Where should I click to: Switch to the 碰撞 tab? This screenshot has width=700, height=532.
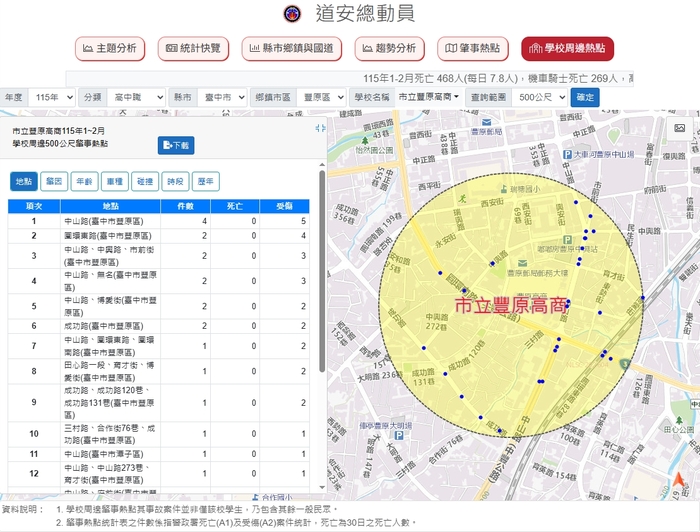point(145,181)
